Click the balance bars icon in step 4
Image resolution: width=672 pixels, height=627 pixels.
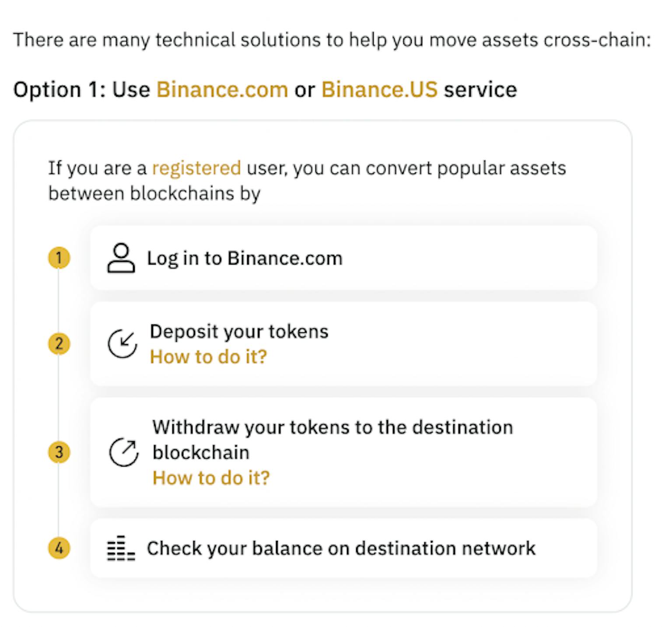point(121,548)
